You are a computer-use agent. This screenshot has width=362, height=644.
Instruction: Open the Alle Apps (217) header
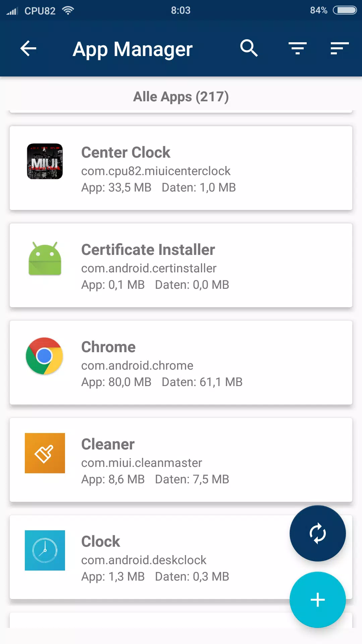point(181,97)
